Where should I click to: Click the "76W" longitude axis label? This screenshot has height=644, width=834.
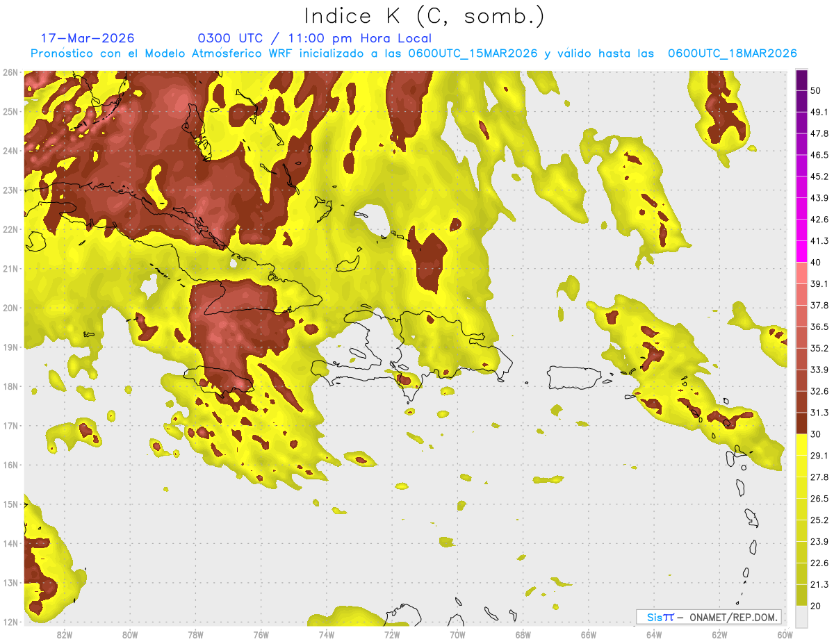click(x=261, y=634)
